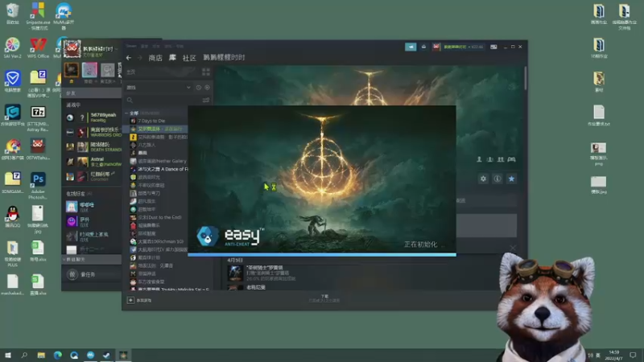Select the Richman 10 game entry
The image size is (644, 362).
pos(159,241)
